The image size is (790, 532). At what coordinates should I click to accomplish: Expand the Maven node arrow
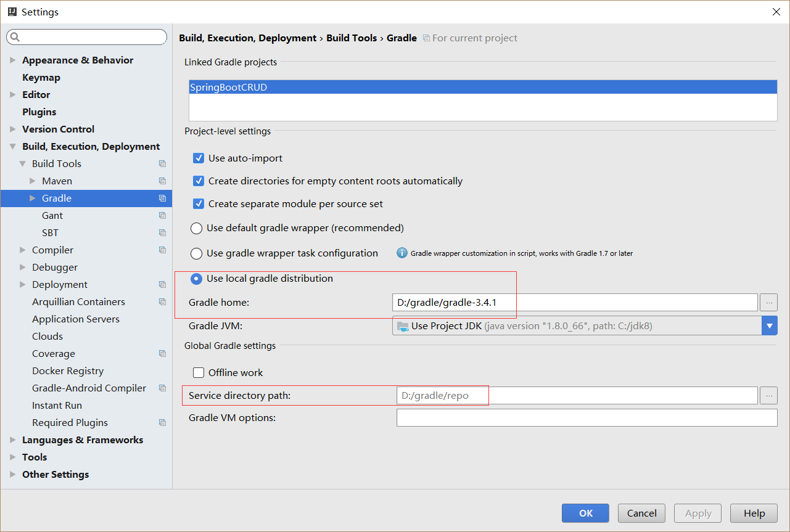[33, 181]
